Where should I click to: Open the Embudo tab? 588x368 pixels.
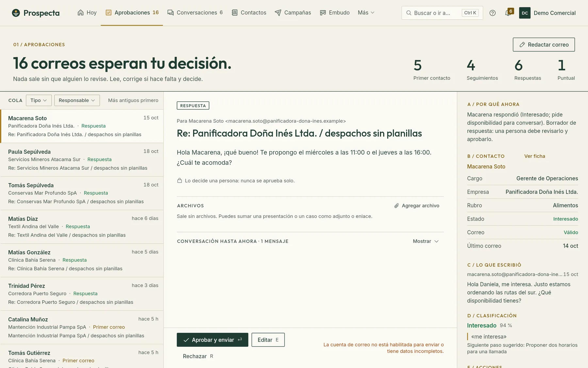tap(335, 12)
